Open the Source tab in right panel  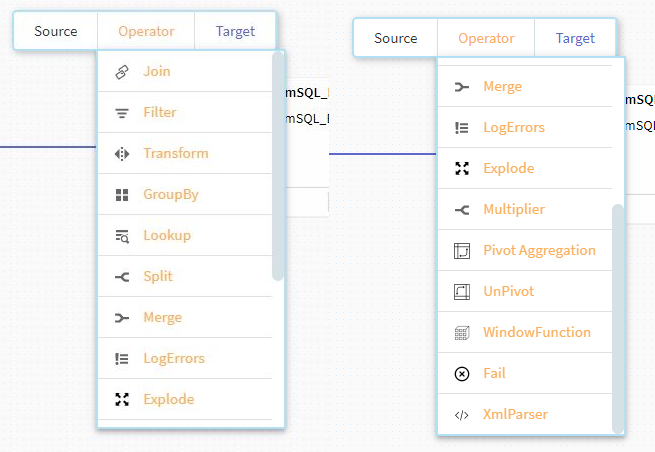pos(396,38)
